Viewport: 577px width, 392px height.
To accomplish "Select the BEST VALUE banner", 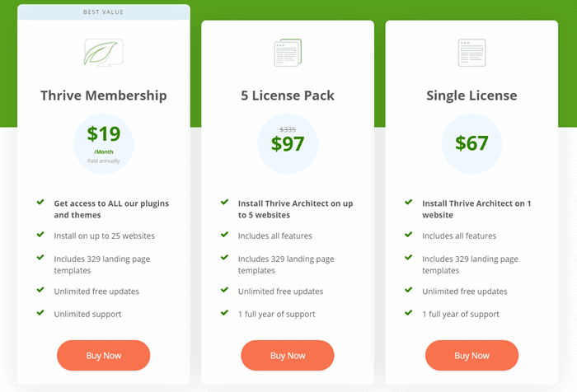I will point(103,12).
